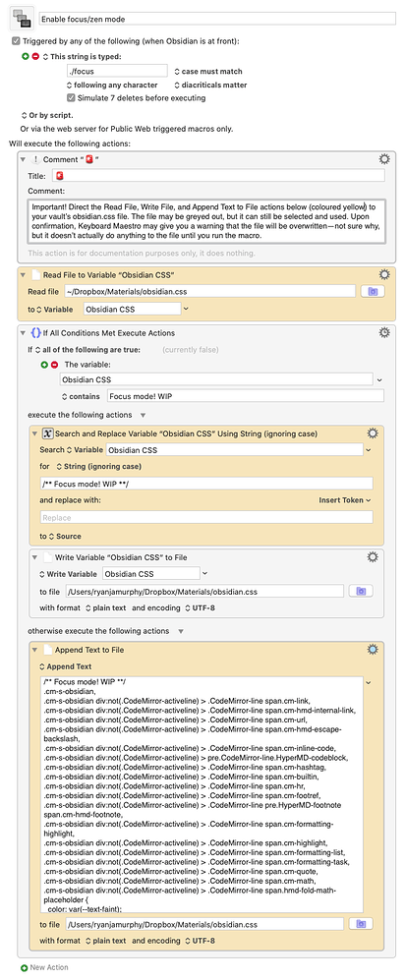Click macro name field 'Enable focus/zen mode'
This screenshot has height=980, width=405.
(217, 20)
